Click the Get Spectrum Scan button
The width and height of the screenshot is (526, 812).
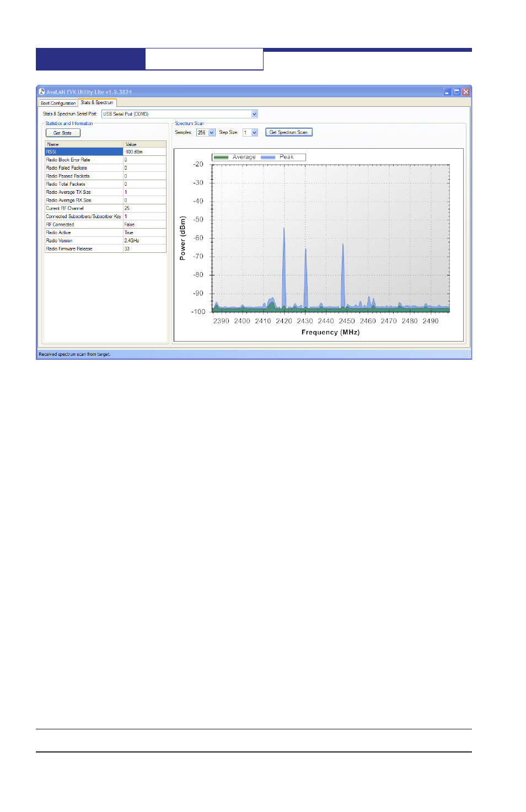coord(289,132)
